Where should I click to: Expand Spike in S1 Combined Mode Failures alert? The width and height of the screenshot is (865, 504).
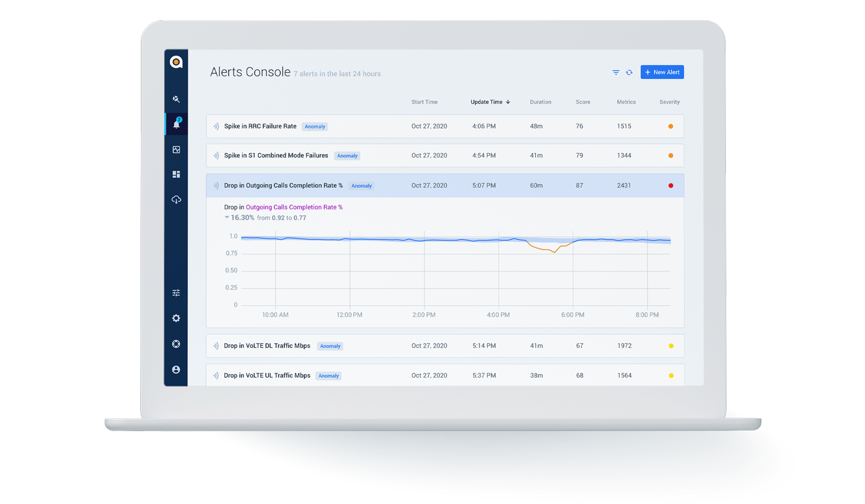[x=445, y=156]
